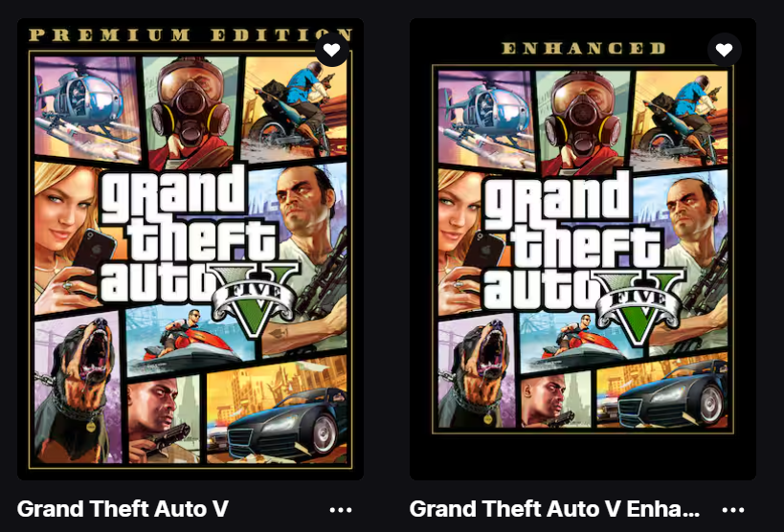Click blonde woman's phone on Premium Edition cover
This screenshot has height=532, width=784.
pyautogui.click(x=92, y=258)
